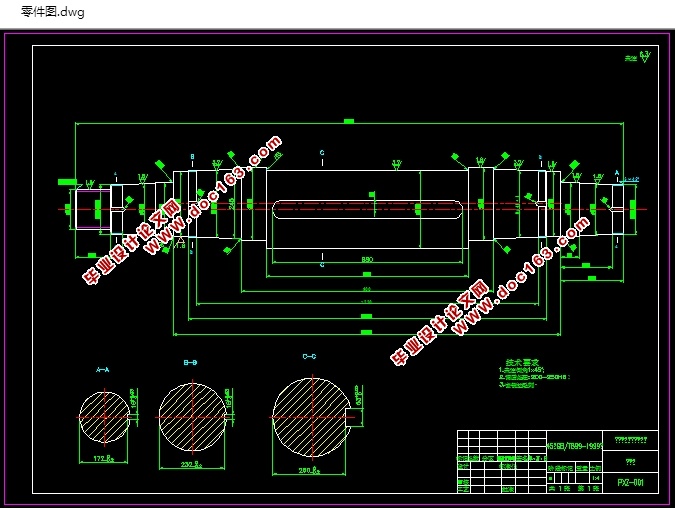Click the 45 GB/T699-1999 material cell

point(574,446)
